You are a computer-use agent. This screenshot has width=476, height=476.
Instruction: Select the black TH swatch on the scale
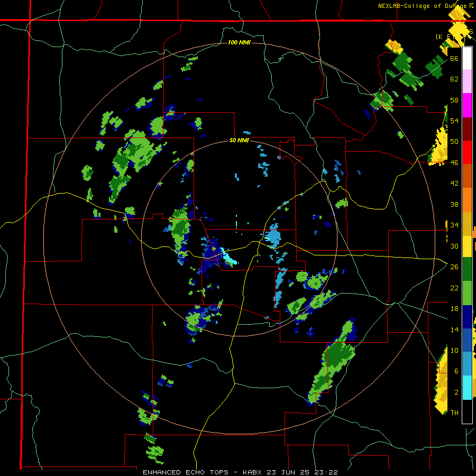point(467,411)
